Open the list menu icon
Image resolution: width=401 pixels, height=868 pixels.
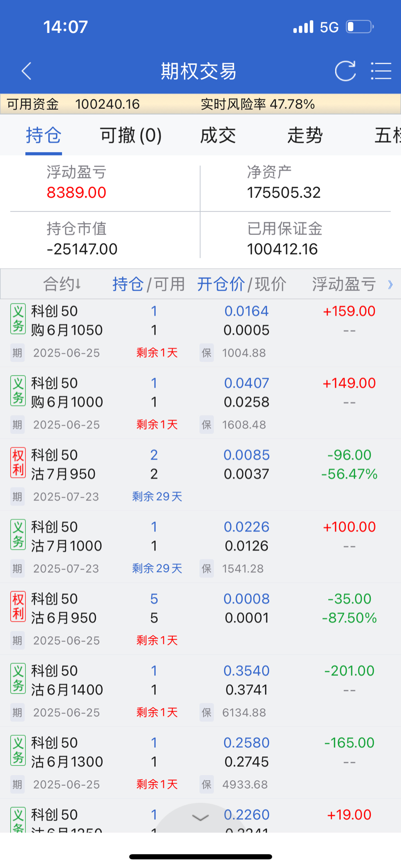click(x=381, y=71)
